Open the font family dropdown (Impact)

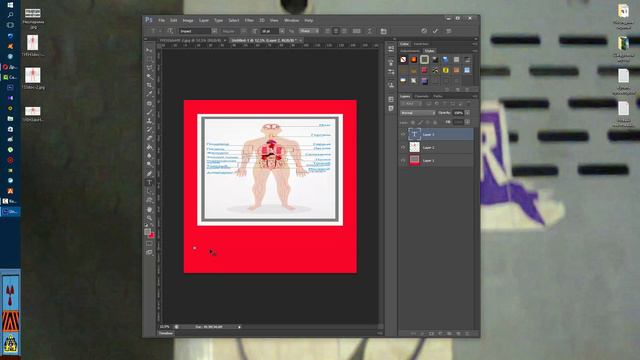[x=214, y=31]
